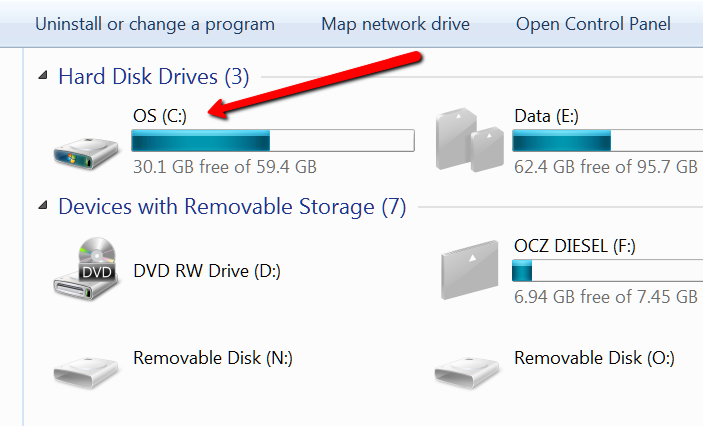Select the OS (C:) hard drive icon

click(x=86, y=153)
